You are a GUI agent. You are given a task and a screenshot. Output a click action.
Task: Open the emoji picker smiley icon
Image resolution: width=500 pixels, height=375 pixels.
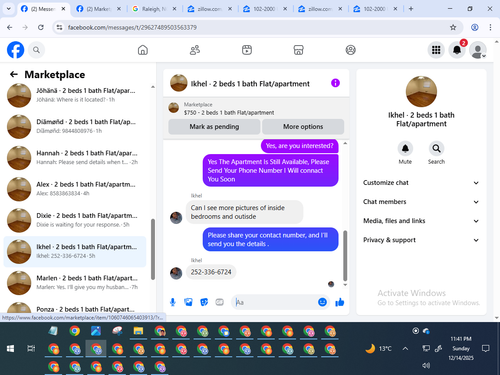coord(322,302)
